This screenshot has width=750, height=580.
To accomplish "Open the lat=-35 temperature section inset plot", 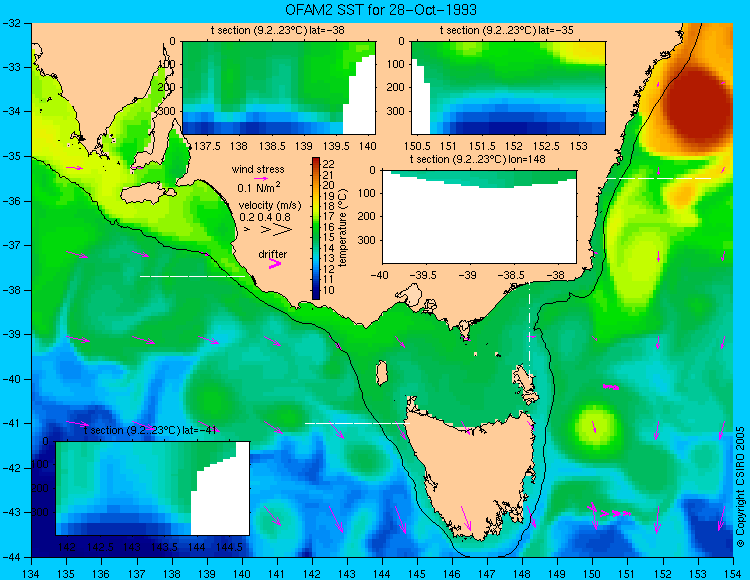I will click(x=508, y=88).
